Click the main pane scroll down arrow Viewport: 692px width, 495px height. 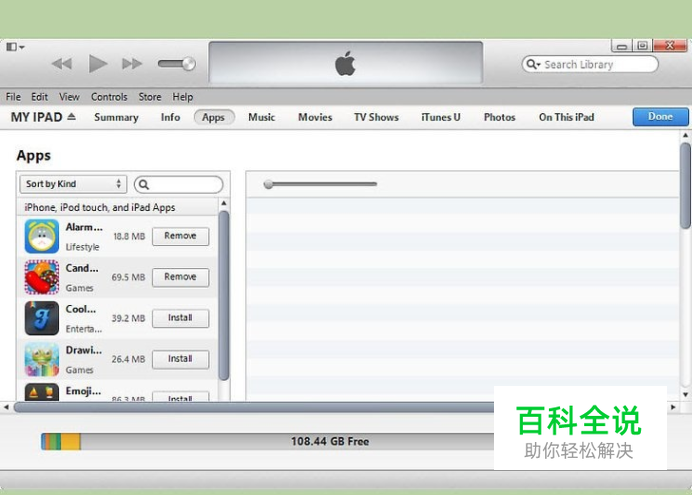pos(685,394)
